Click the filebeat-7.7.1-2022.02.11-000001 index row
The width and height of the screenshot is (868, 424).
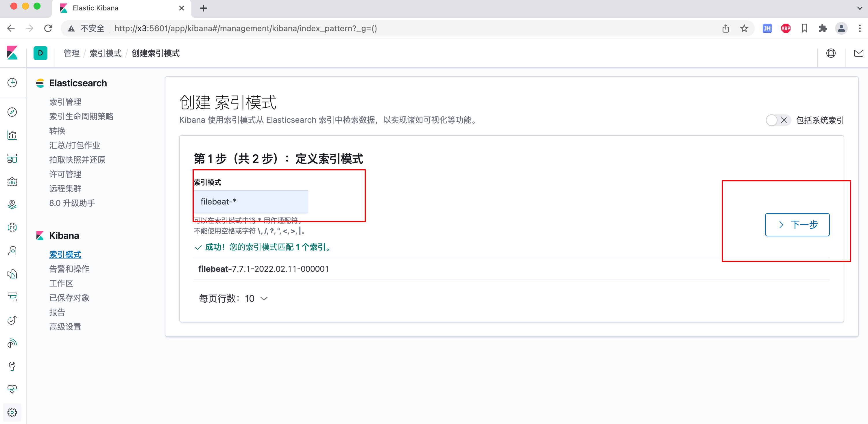tap(511, 269)
